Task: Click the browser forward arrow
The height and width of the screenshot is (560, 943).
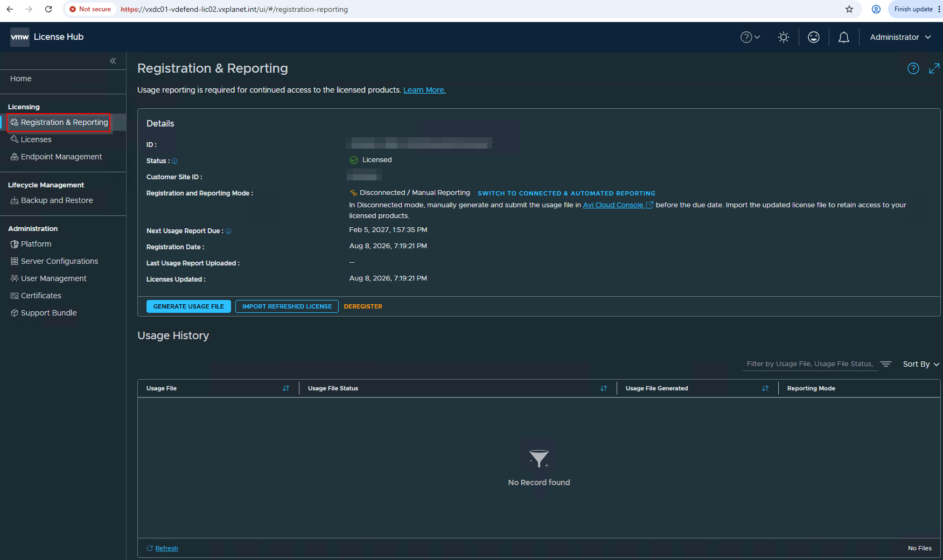Action: (29, 9)
